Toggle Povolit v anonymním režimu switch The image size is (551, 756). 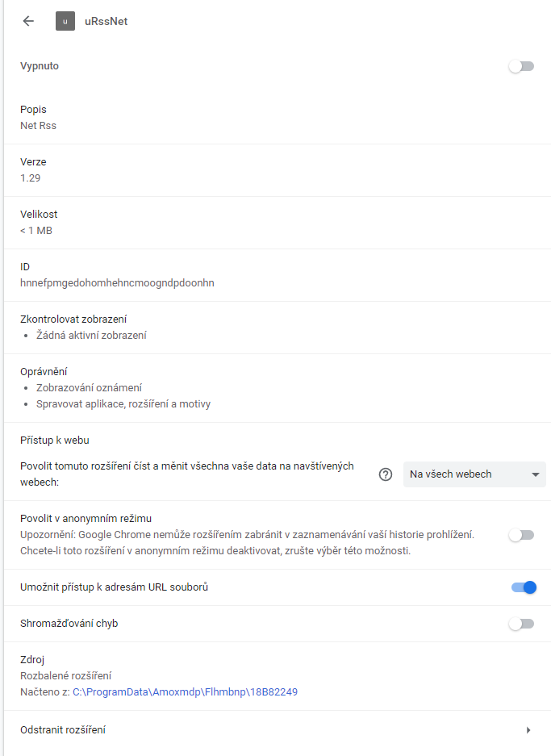tap(521, 535)
